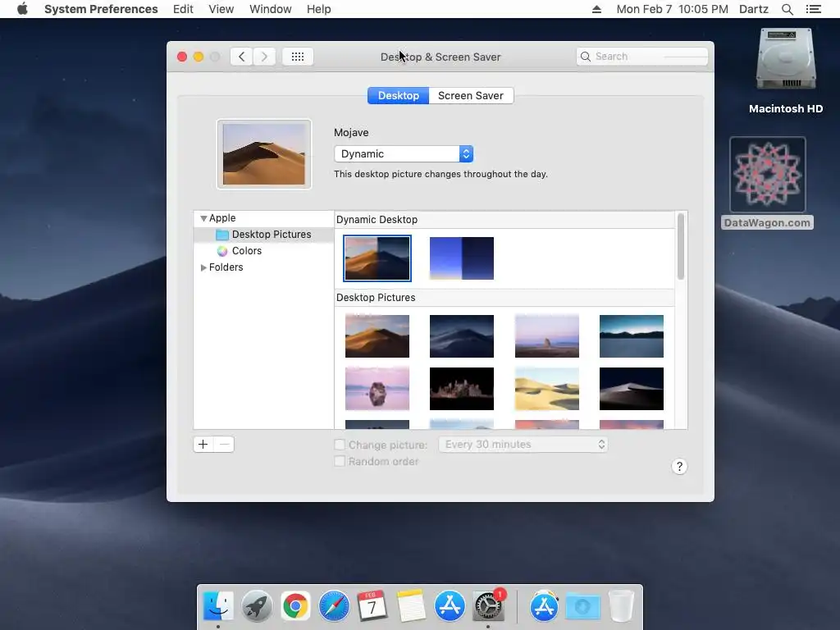
Task: Open the Trash in the Dock
Action: (622, 606)
